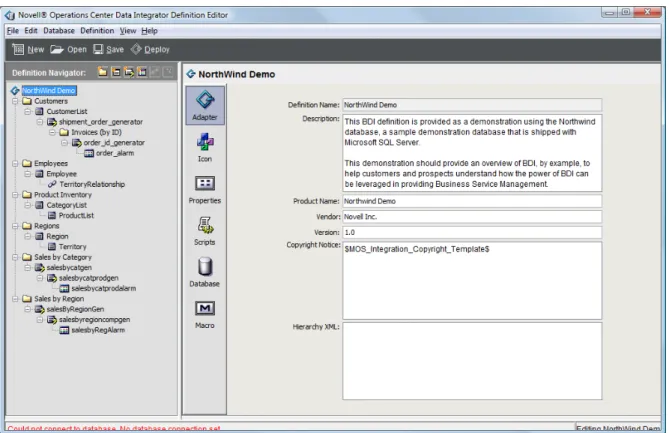Open the Scripts panel icon
This screenshot has height=433, width=669.
205,231
